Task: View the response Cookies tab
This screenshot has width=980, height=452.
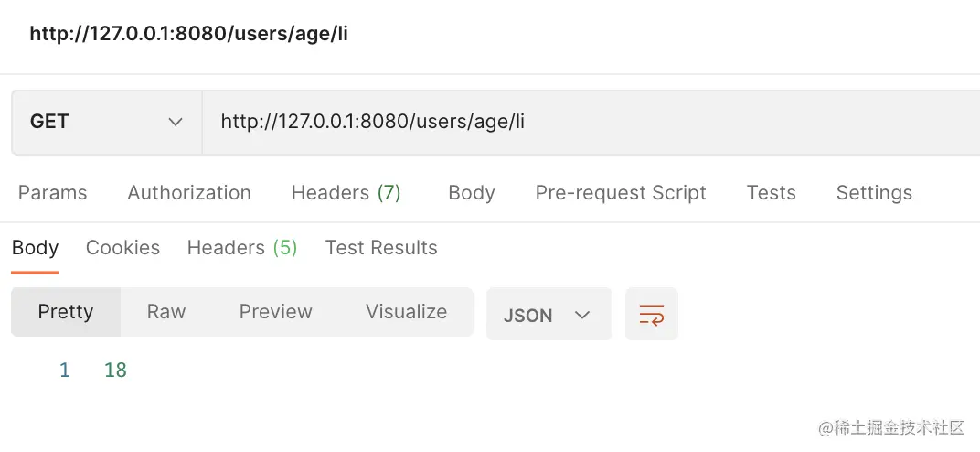Action: [x=122, y=248]
